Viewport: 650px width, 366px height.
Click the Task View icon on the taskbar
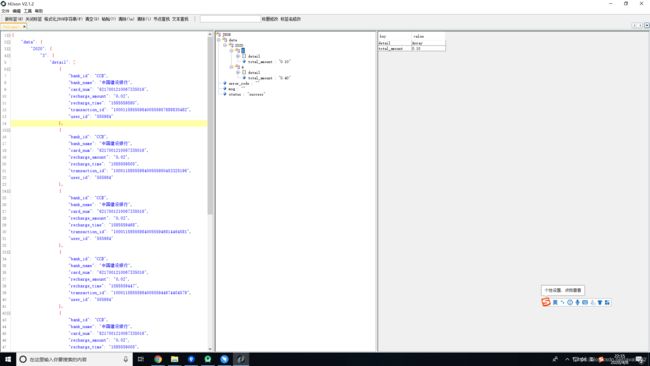[x=141, y=359]
